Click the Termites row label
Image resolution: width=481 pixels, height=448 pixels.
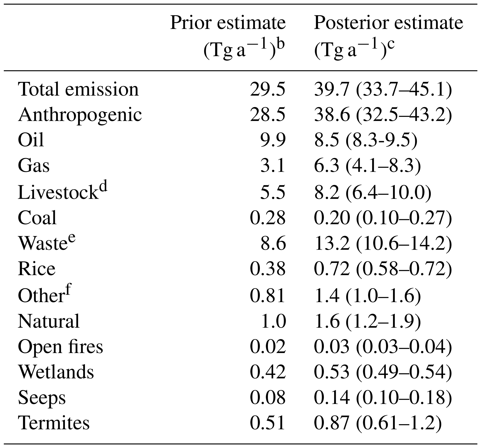click(54, 424)
